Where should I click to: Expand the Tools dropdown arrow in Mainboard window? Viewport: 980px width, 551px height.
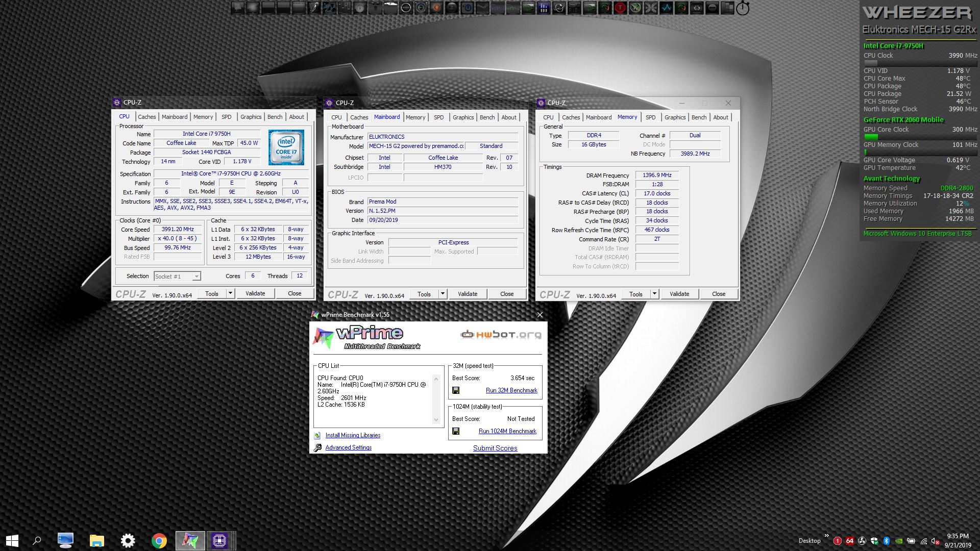click(x=443, y=294)
